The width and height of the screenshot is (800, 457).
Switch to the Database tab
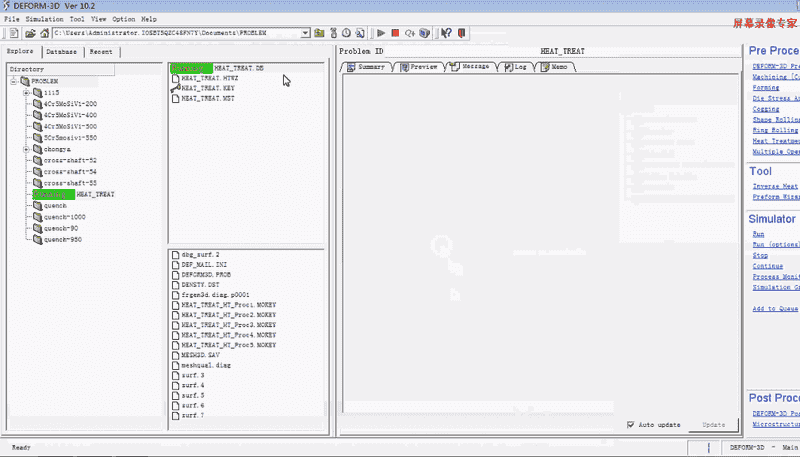coord(62,52)
